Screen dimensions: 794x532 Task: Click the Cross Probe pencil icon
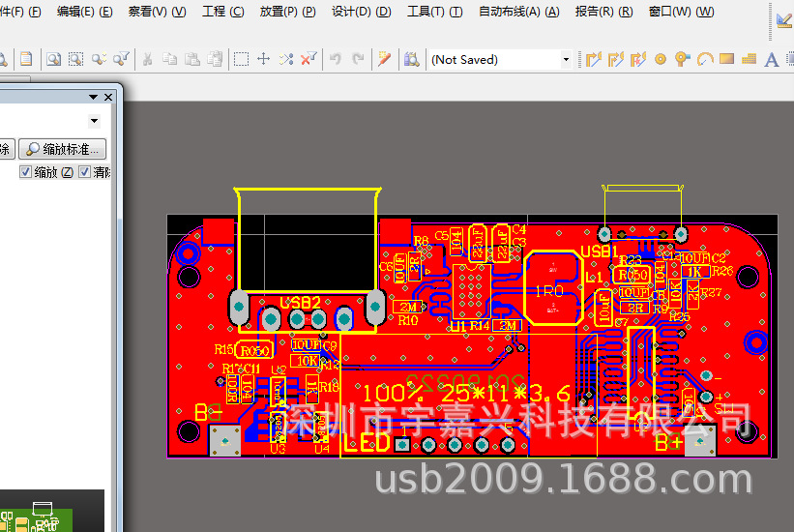tap(384, 59)
